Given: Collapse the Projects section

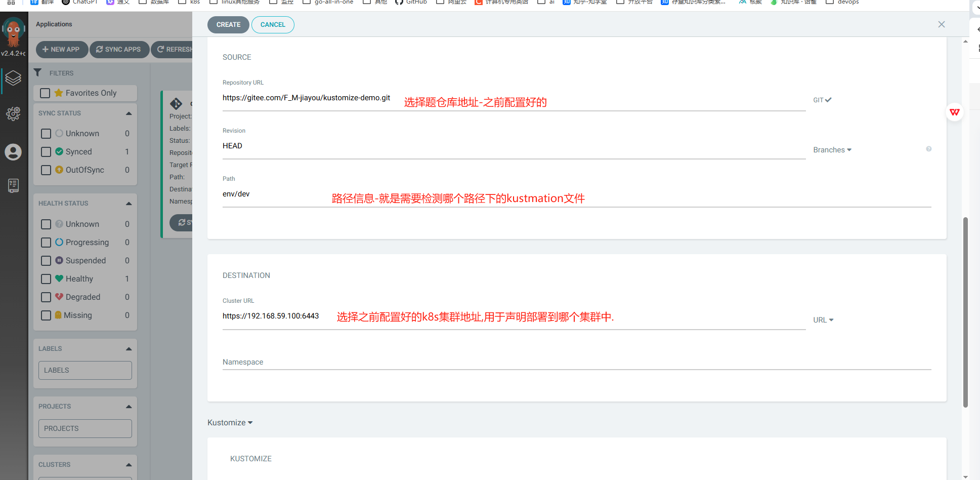Looking at the screenshot, I should point(129,407).
